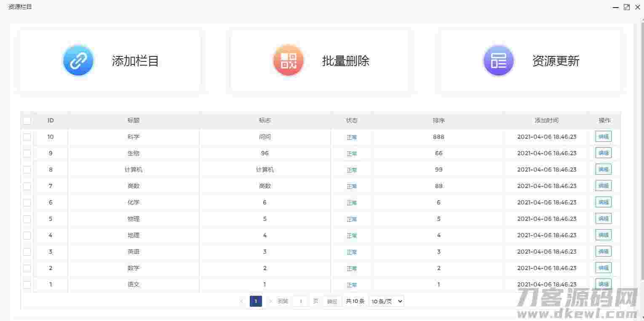Go to the previous page arrow in pagination
Image resolution: width=644 pixels, height=321 pixels.
pos(242,301)
